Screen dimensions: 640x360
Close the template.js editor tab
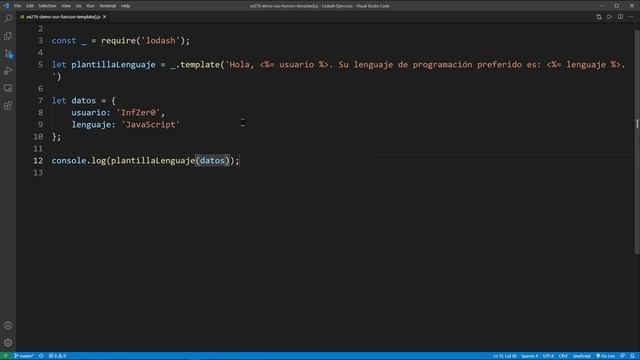[104, 17]
